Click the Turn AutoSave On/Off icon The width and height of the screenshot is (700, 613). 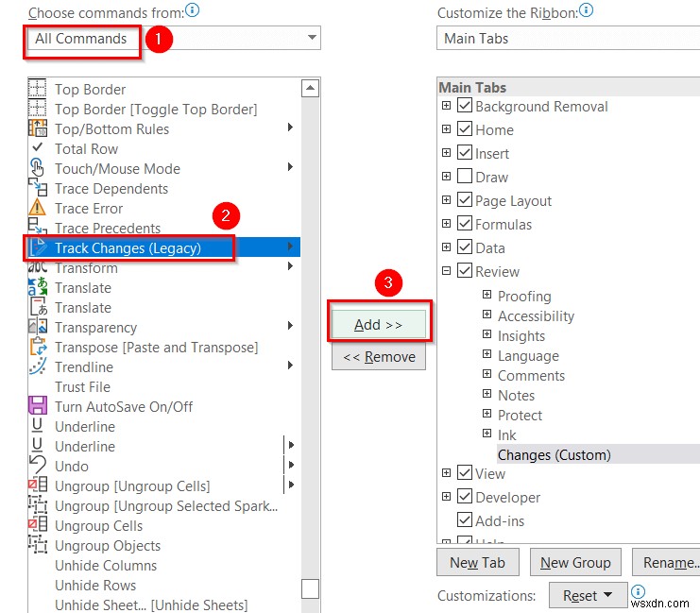click(x=38, y=405)
